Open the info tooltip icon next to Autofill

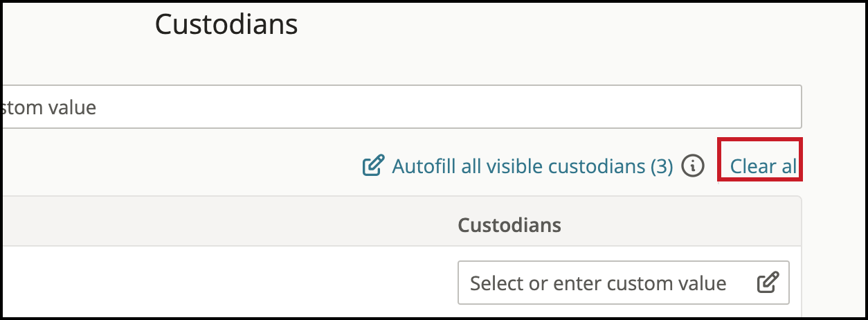point(693,166)
